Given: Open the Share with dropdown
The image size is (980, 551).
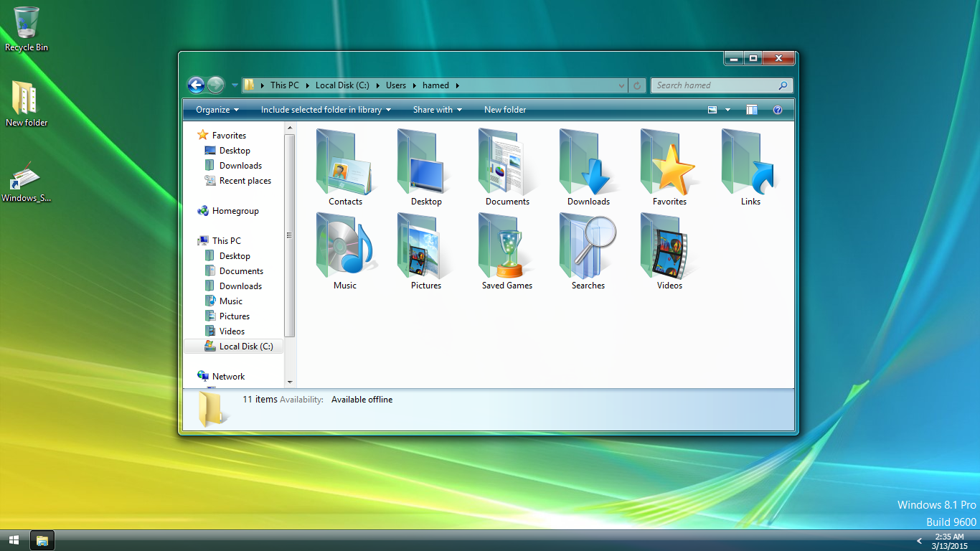Looking at the screenshot, I should click(438, 110).
